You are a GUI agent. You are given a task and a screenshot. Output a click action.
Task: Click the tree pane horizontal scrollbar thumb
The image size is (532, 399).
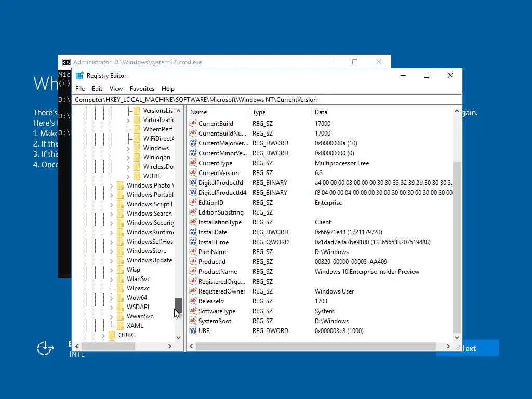(108, 346)
